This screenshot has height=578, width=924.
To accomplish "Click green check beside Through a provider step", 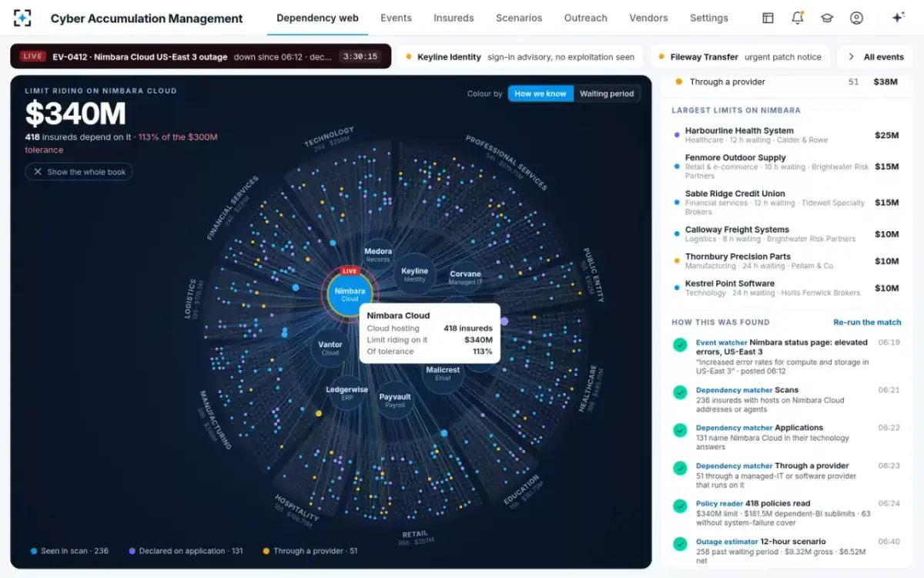I will pos(680,468).
